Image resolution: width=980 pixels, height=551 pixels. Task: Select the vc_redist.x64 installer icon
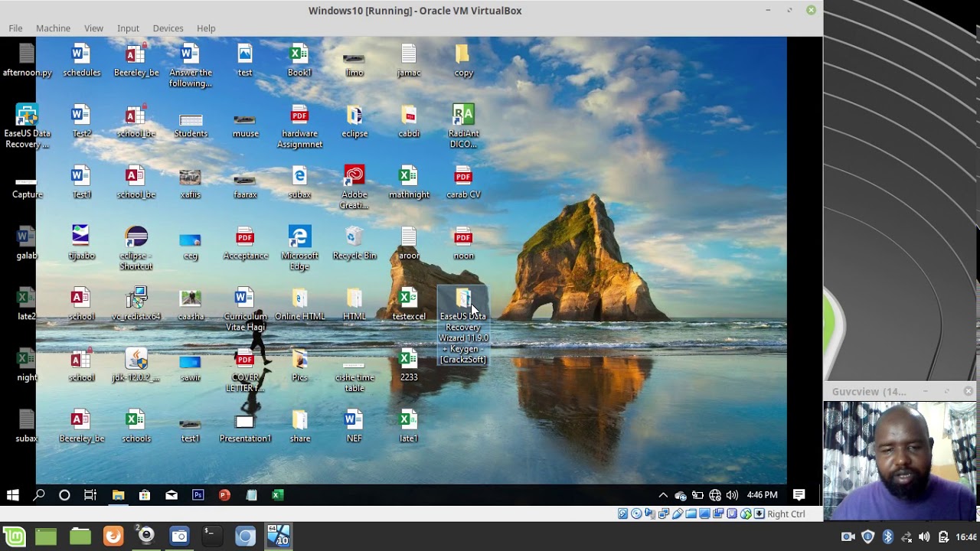[136, 305]
